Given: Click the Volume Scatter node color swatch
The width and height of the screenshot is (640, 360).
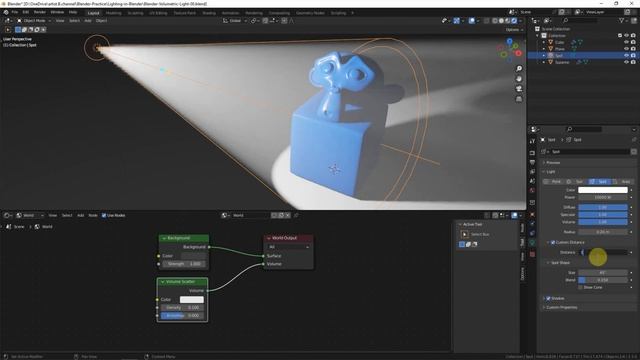Looking at the screenshot, I should 191,300.
